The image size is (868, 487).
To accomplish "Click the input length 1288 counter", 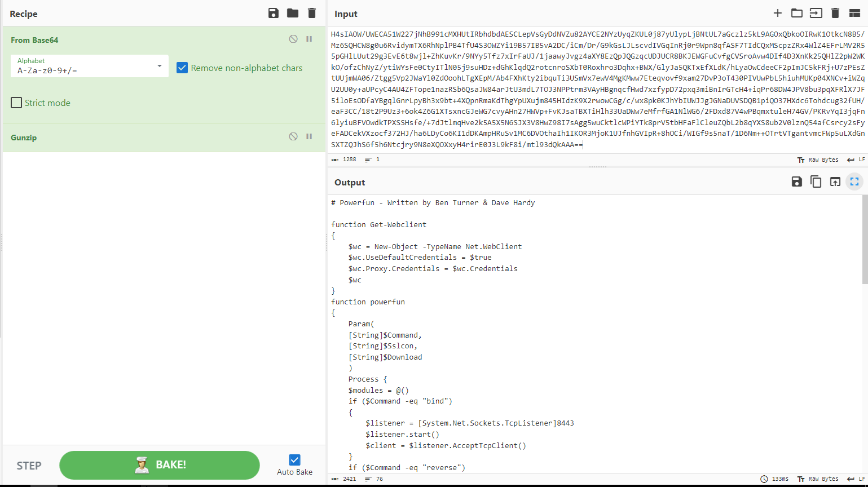I will [x=344, y=160].
